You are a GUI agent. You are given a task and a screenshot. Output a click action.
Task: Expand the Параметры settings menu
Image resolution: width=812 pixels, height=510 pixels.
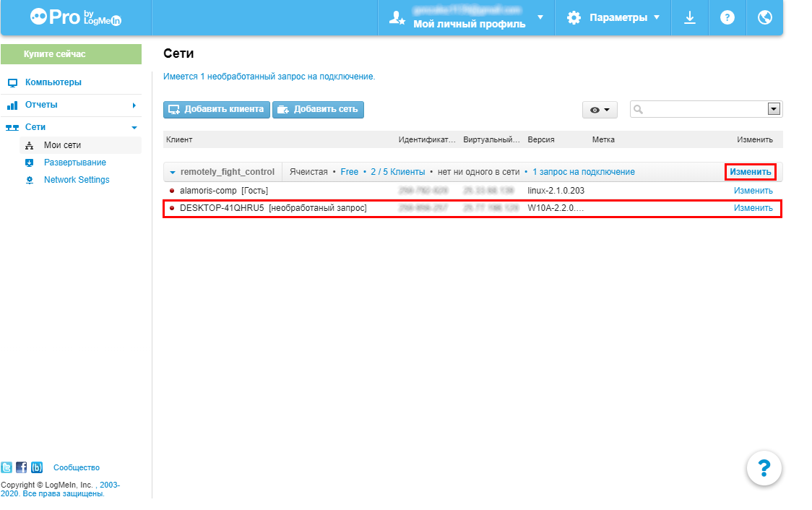click(613, 17)
